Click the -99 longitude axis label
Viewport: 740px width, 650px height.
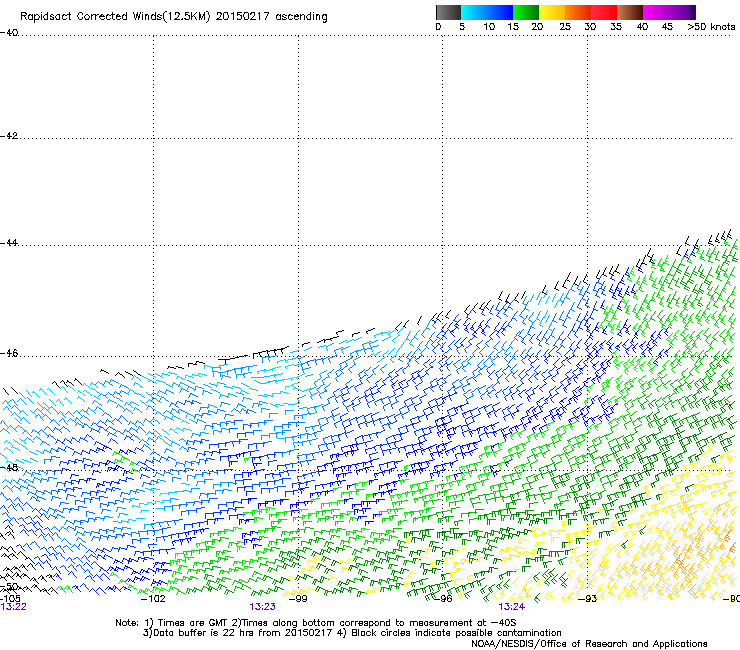[x=298, y=599]
